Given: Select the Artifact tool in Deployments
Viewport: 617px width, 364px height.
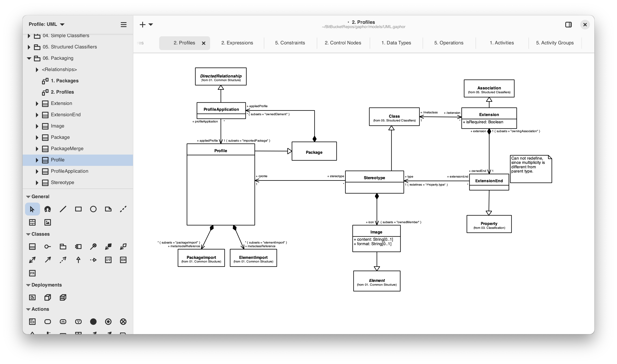Looking at the screenshot, I should pyautogui.click(x=32, y=298).
